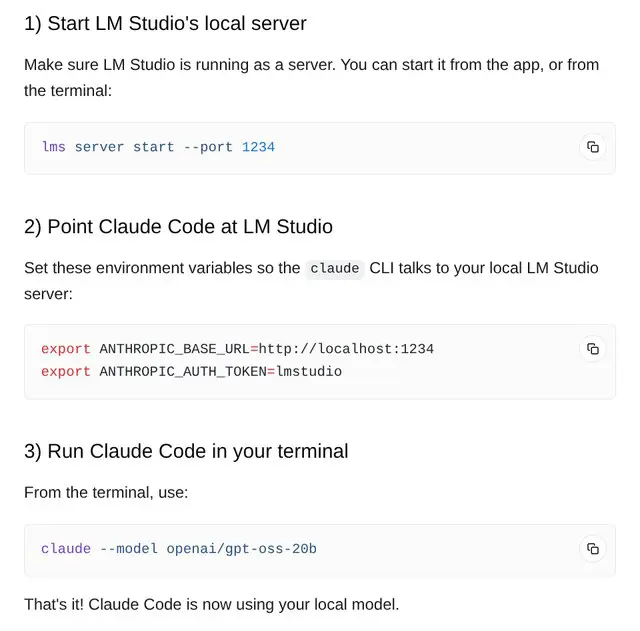Click "claude" at start of last command
640x631 pixels.
66,549
